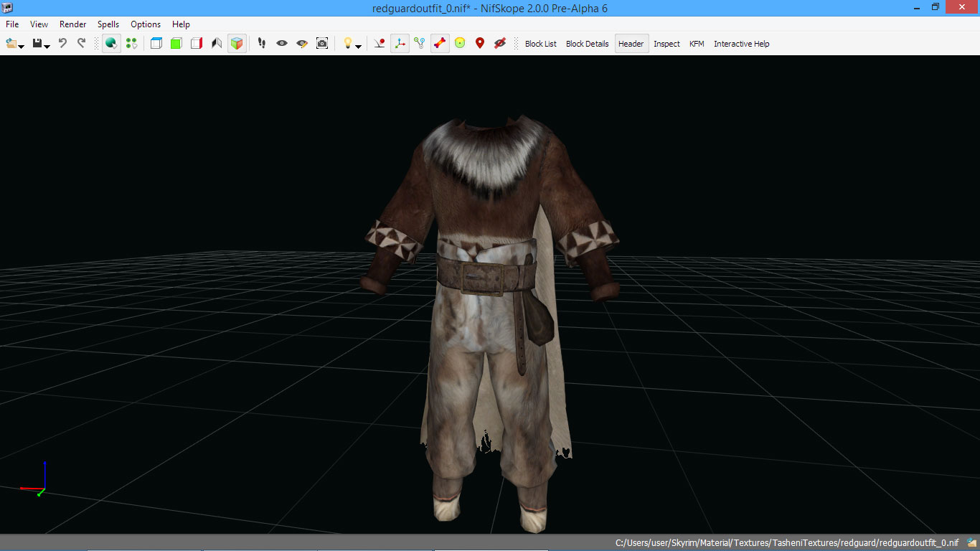Expand the save file dropdown arrow
Viewport: 980px width, 551px height.
point(47,47)
